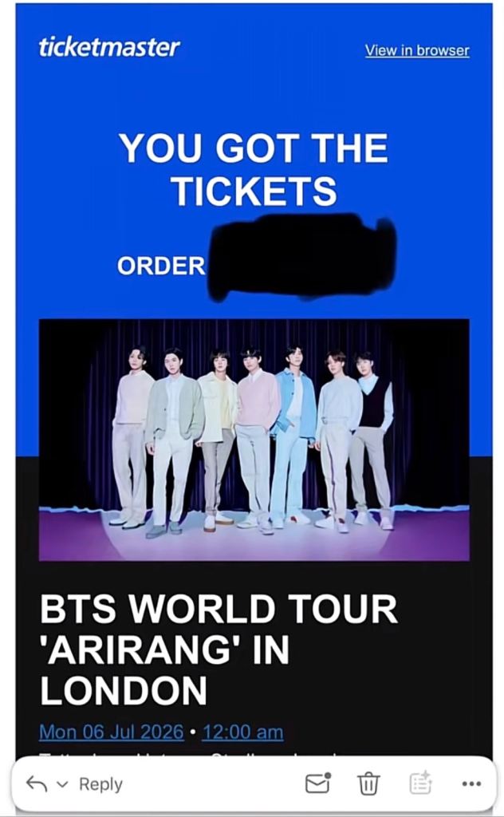Select the BTS World Tour Arirang title
The width and height of the screenshot is (504, 817).
click(x=219, y=649)
